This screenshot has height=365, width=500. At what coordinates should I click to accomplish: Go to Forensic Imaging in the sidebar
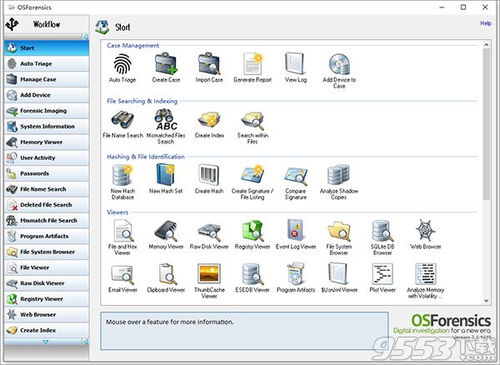coord(47,111)
